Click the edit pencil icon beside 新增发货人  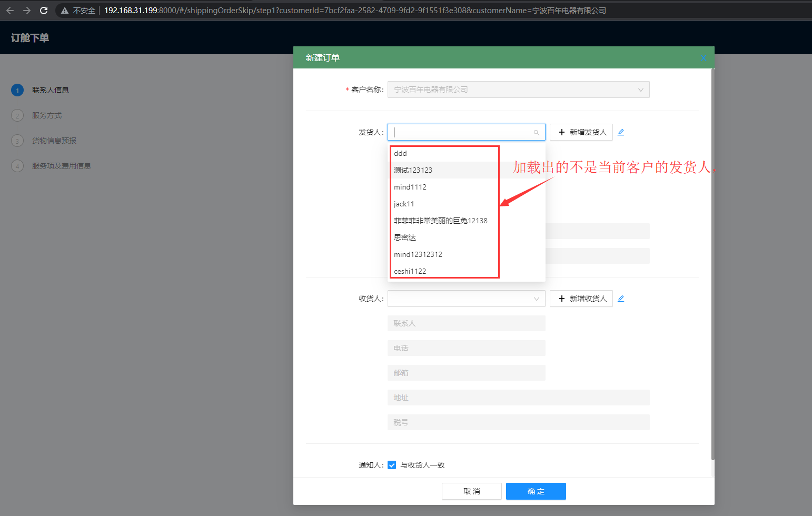coord(621,132)
